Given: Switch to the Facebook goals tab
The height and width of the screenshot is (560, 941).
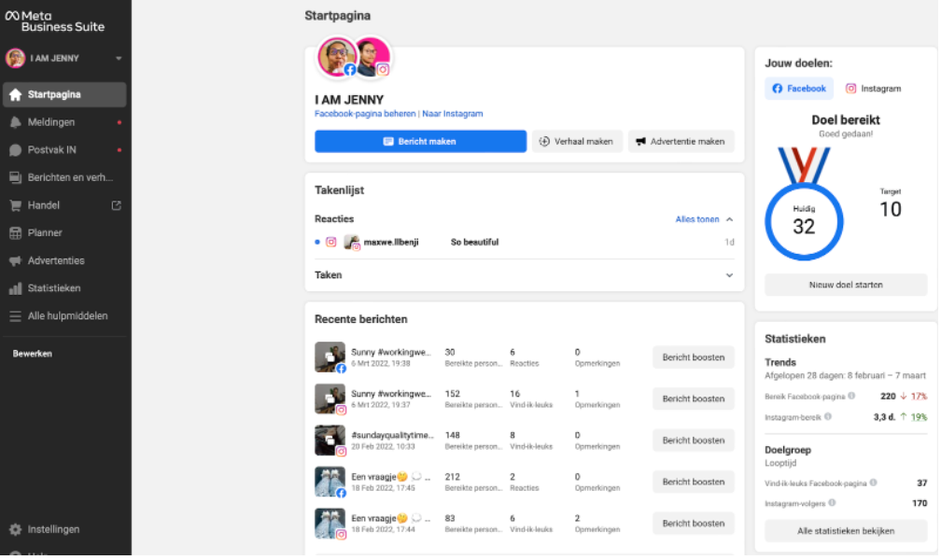Looking at the screenshot, I should (x=798, y=88).
